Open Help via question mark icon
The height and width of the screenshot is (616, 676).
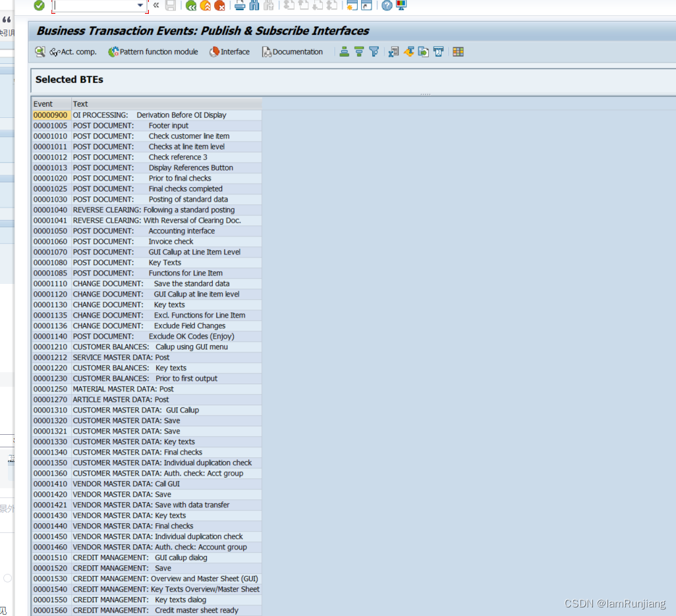(x=387, y=5)
